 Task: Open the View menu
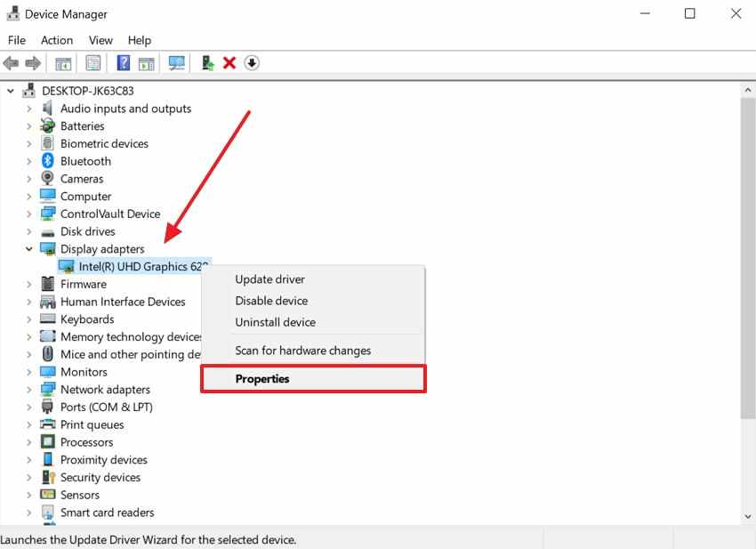pos(101,40)
